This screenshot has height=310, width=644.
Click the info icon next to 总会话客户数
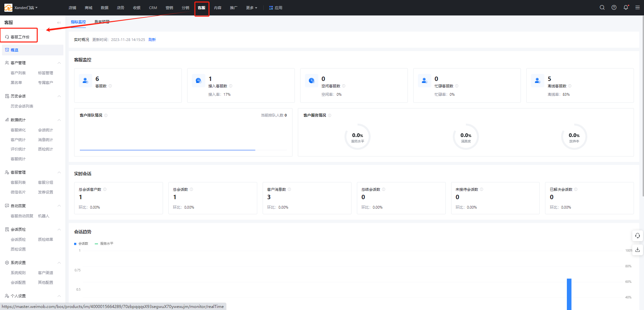click(x=105, y=189)
